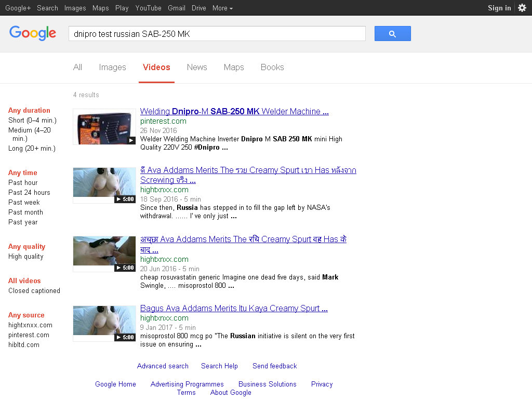Open YouTube from the top bar

[148, 8]
